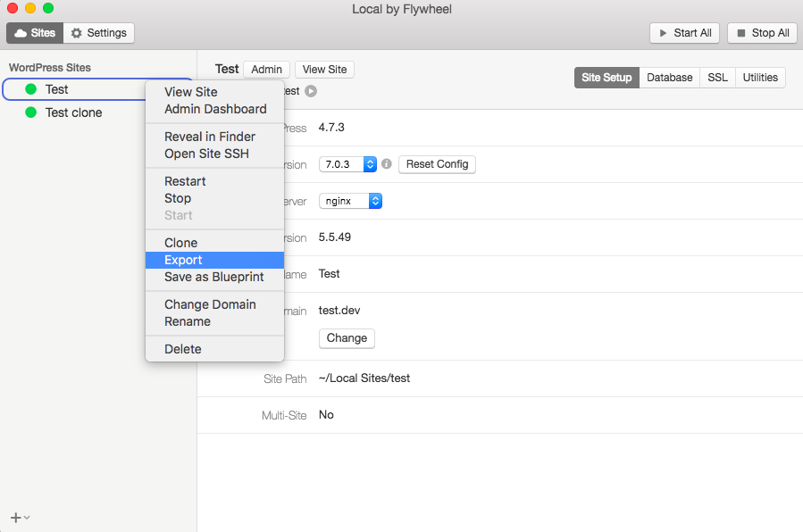
Task: Expand the chevron next to the plus button
Action: [x=27, y=518]
